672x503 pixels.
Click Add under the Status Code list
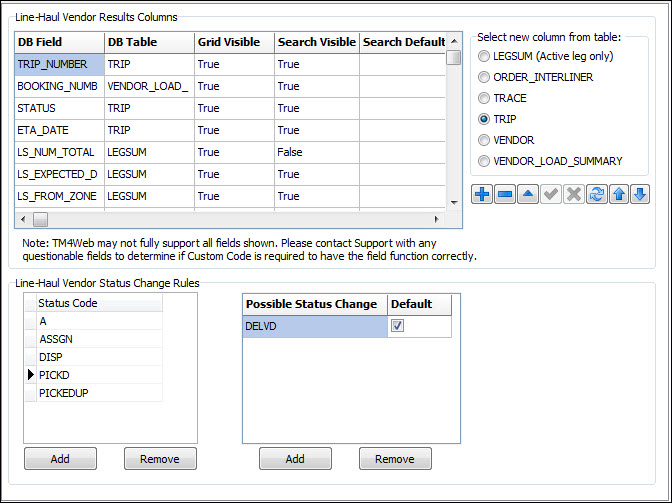click(60, 459)
